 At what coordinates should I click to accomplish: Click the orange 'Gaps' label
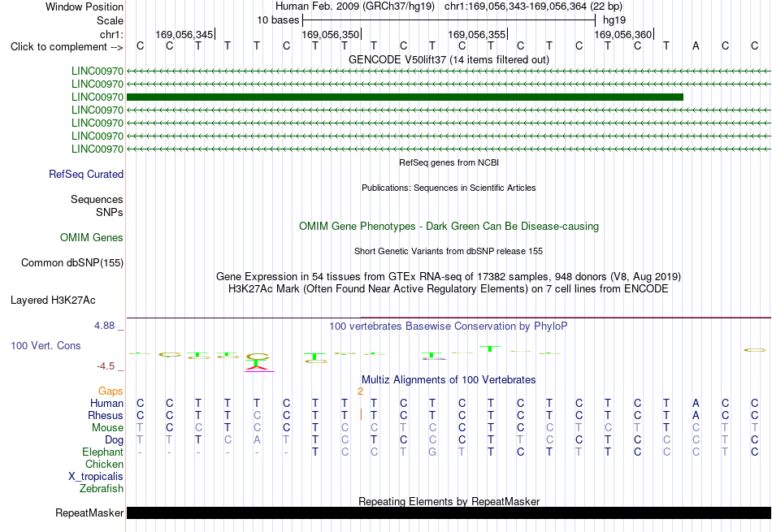coord(111,391)
